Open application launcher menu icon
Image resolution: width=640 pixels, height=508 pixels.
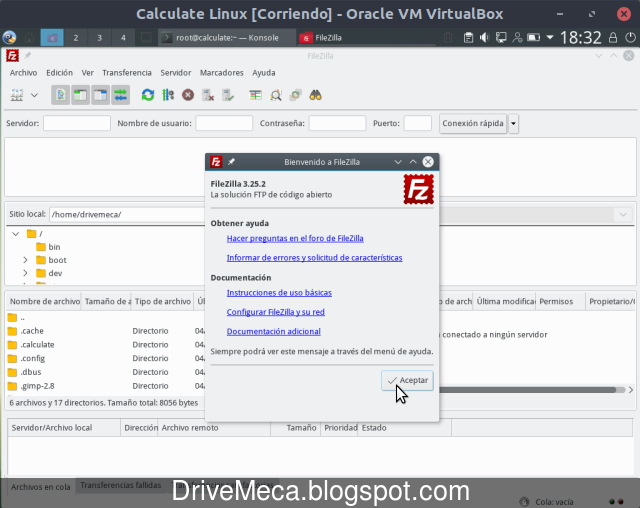coord(9,38)
